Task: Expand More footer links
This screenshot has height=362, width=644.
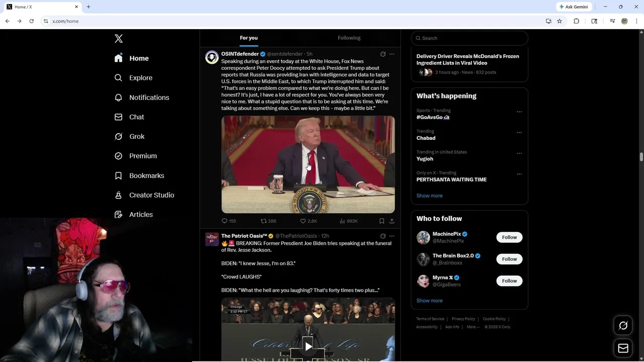Action: 473,327
